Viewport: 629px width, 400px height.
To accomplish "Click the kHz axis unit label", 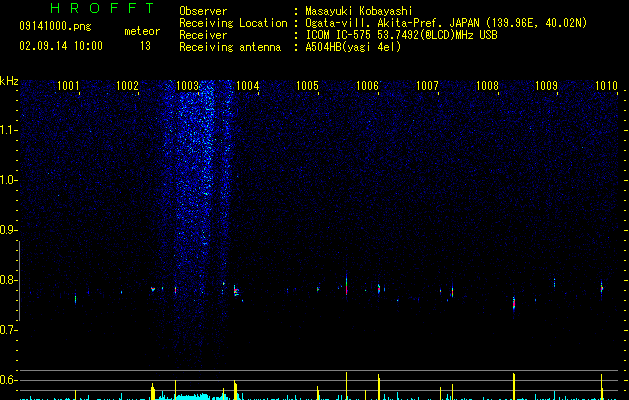I will (x=9, y=81).
